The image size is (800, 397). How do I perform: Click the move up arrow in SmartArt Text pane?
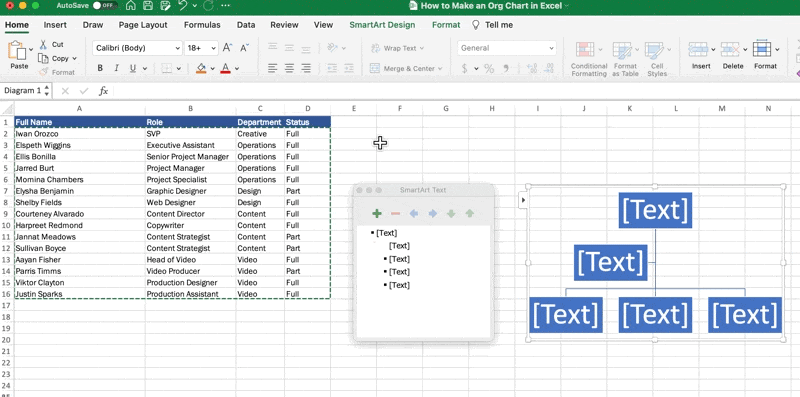(x=470, y=213)
